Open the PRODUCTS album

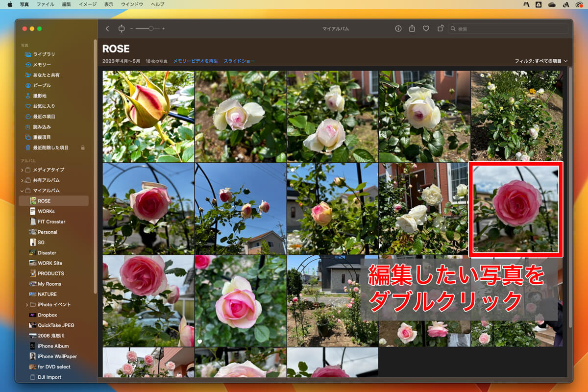(53, 273)
